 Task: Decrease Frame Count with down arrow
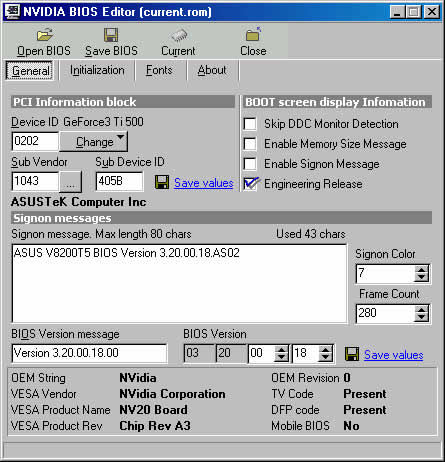coord(421,318)
